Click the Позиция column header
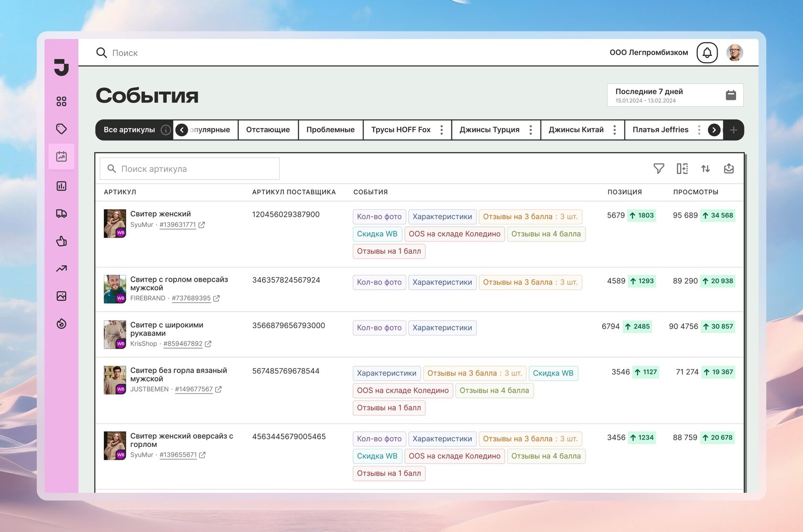 coord(625,192)
